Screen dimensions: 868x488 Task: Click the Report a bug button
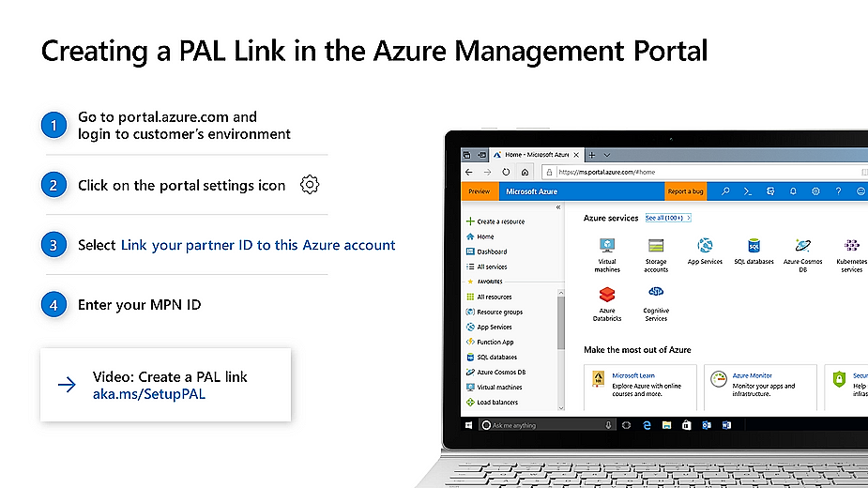coord(685,191)
